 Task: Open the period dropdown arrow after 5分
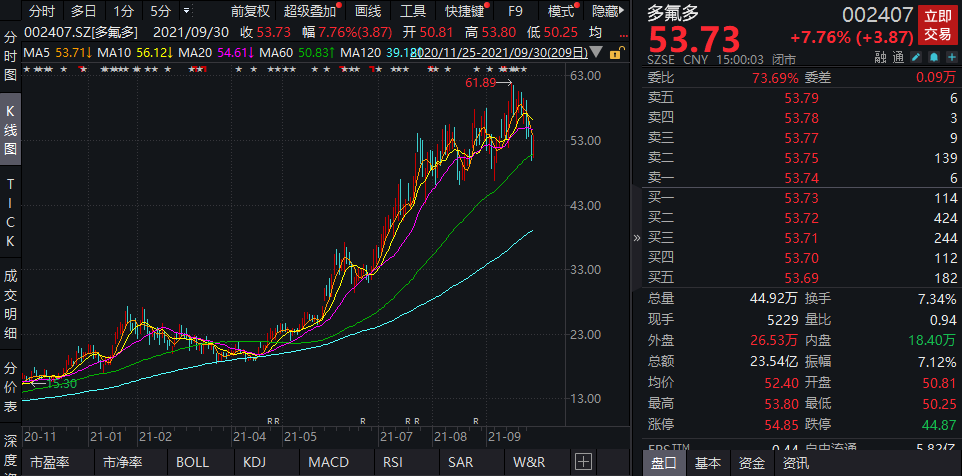tap(186, 12)
